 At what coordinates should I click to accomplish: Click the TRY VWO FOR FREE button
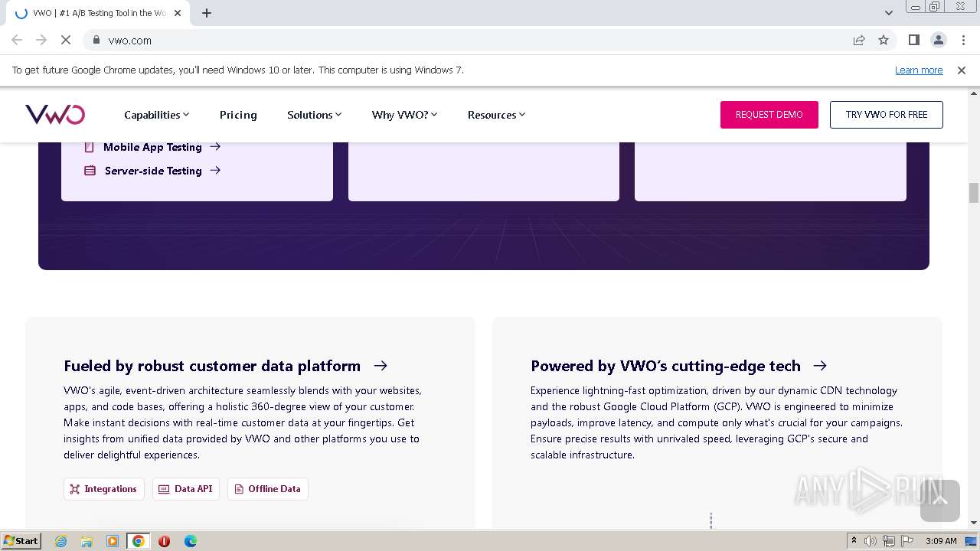(x=886, y=115)
